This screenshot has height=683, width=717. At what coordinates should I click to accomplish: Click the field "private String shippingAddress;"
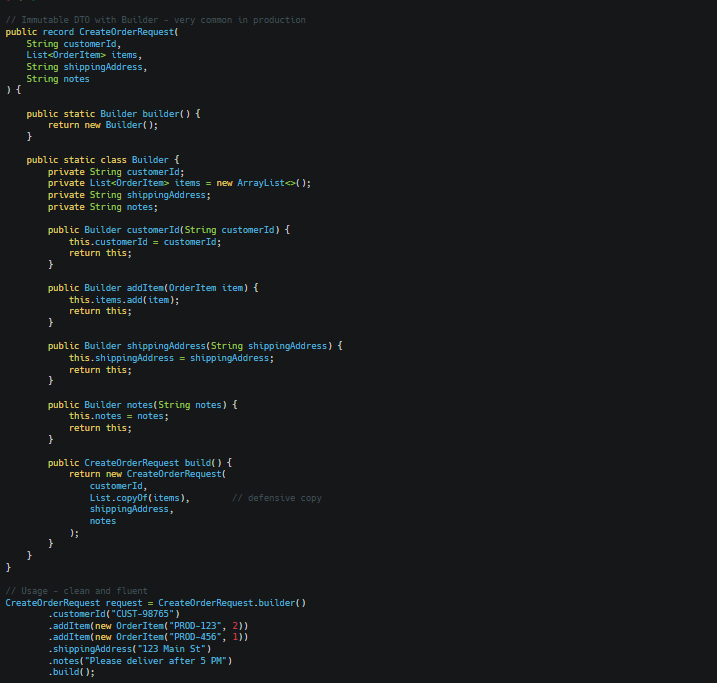[129, 195]
